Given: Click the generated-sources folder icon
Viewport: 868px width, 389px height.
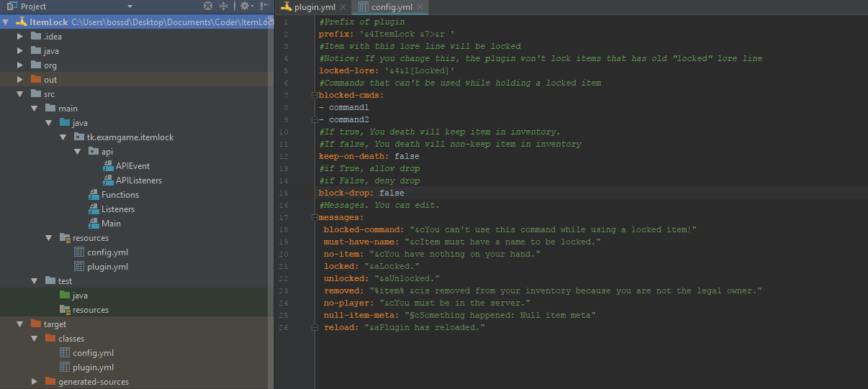Looking at the screenshot, I should (50, 382).
